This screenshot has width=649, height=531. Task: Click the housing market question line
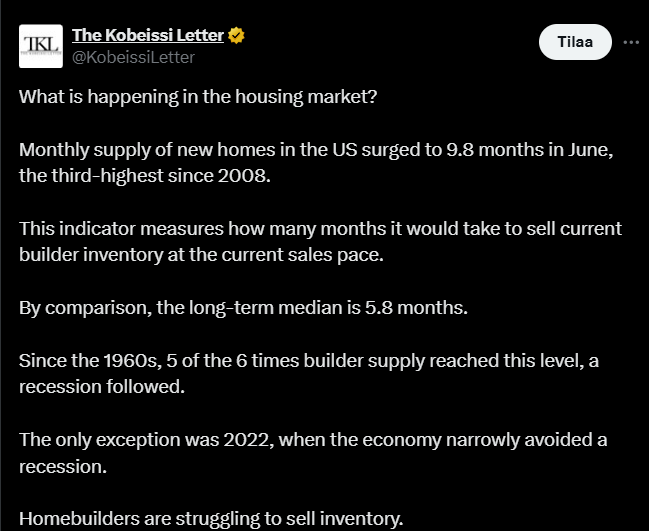pyautogui.click(x=198, y=97)
